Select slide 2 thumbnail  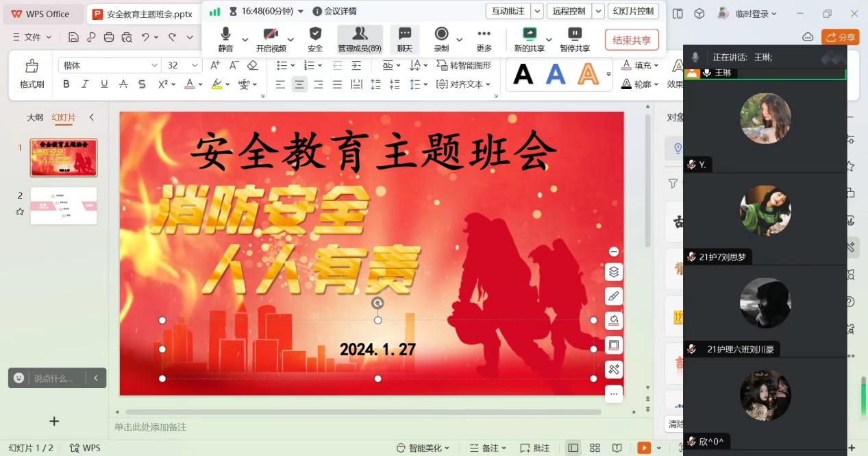coord(64,206)
